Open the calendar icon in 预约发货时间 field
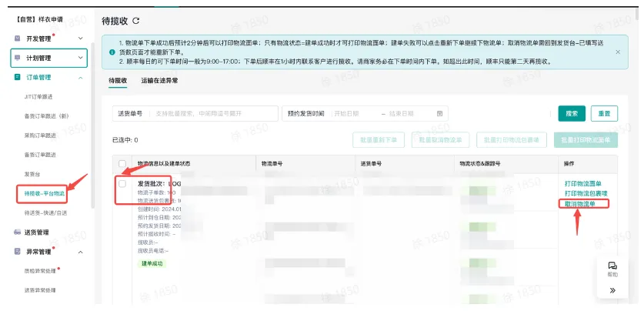This screenshot has width=644, height=321. click(x=439, y=113)
